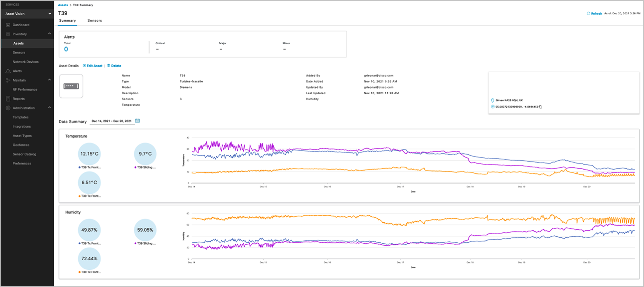Click the 9.7°C temperature circle
This screenshot has width=644, height=287.
(x=145, y=154)
